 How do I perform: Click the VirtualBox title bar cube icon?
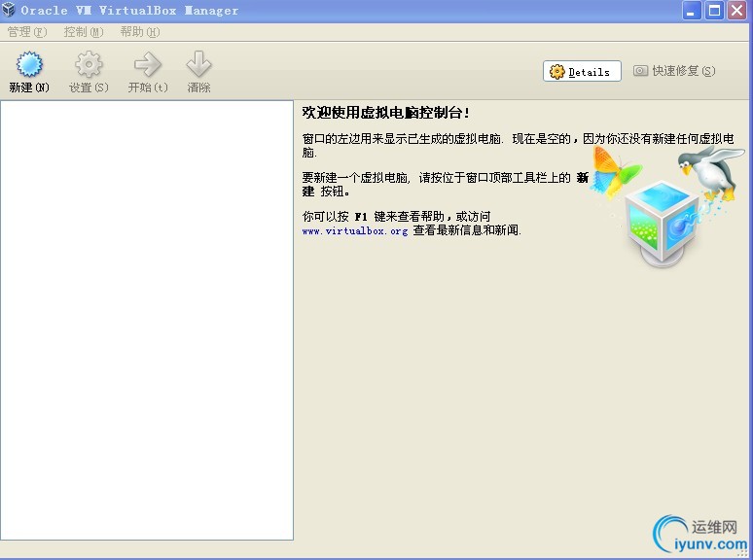click(x=8, y=10)
